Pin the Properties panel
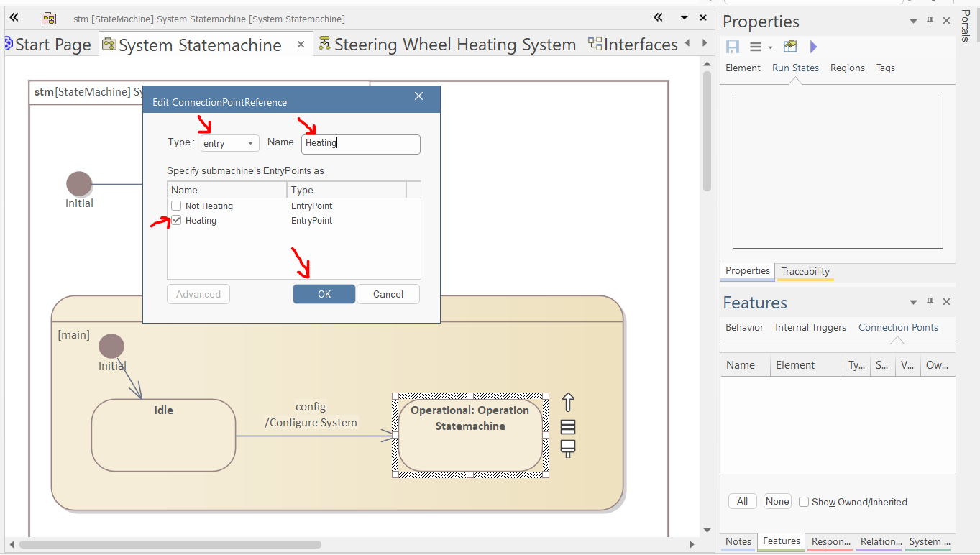The image size is (980, 555). 930,21
